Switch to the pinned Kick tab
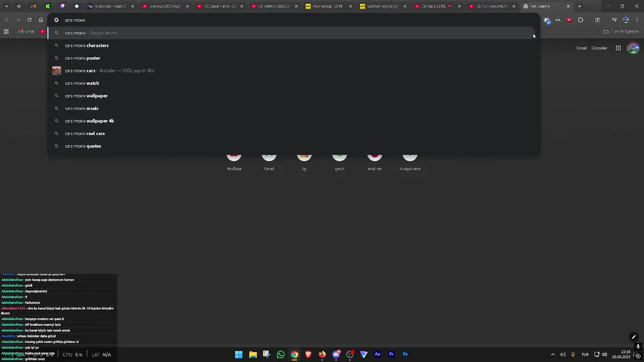The image size is (644, 362). (48, 7)
